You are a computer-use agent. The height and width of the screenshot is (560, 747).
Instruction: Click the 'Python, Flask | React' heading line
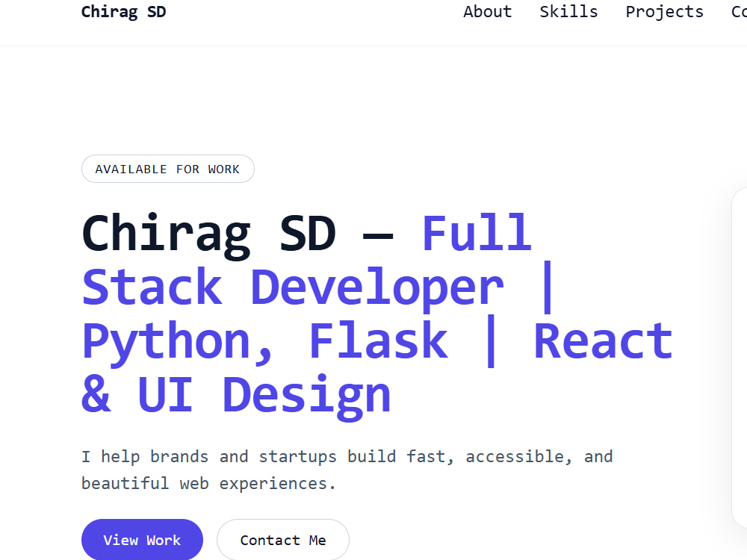click(377, 342)
